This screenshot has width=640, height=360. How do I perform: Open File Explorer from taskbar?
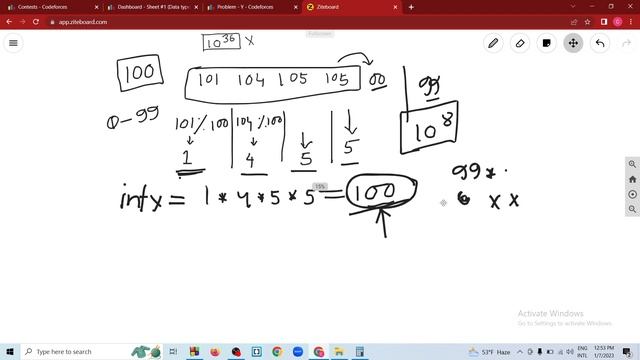point(339,351)
